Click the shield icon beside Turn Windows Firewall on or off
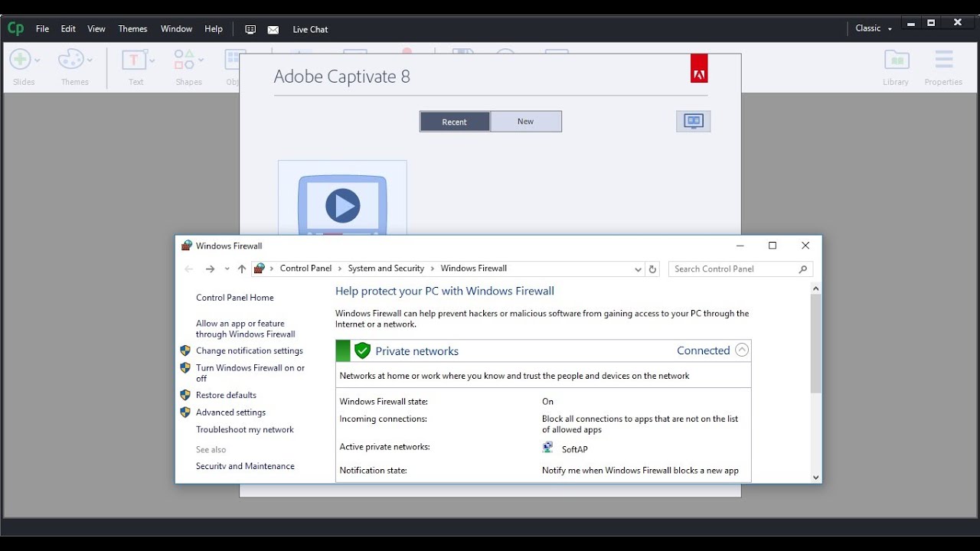 (185, 368)
